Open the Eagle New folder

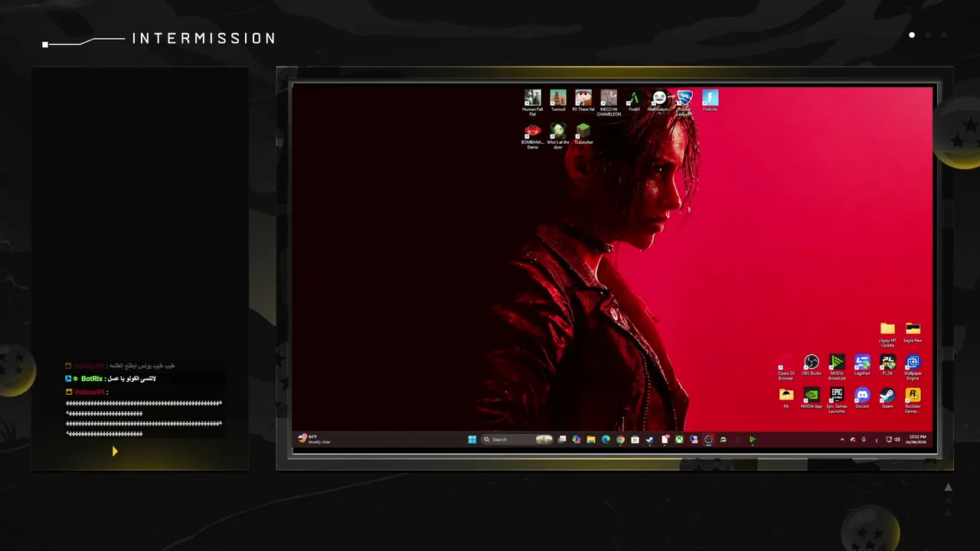tap(913, 332)
